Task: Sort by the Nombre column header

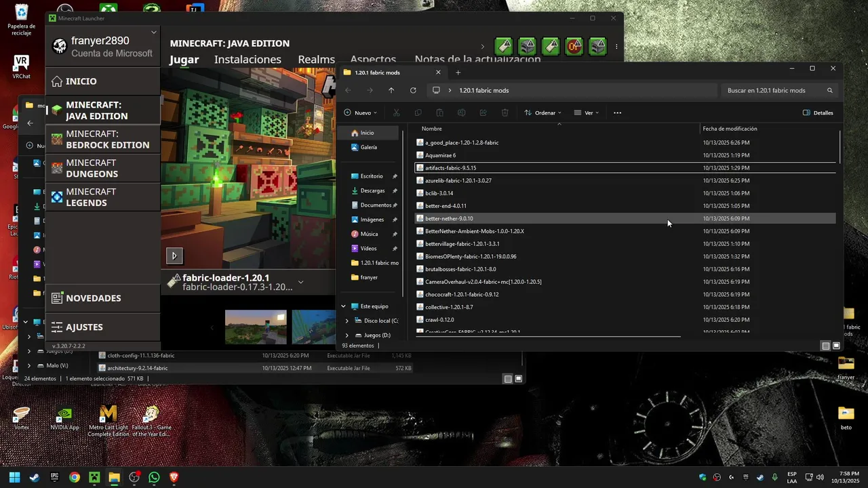Action: (x=431, y=129)
